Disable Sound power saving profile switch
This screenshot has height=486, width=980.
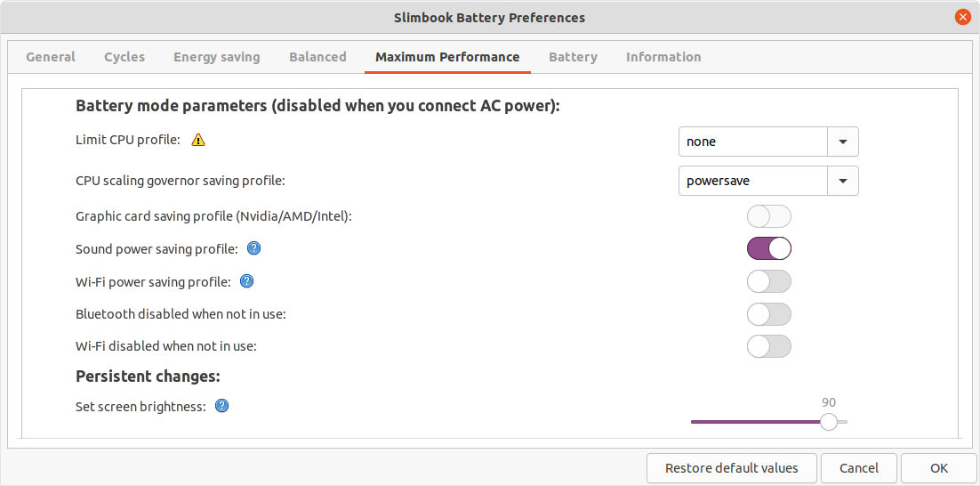click(768, 248)
